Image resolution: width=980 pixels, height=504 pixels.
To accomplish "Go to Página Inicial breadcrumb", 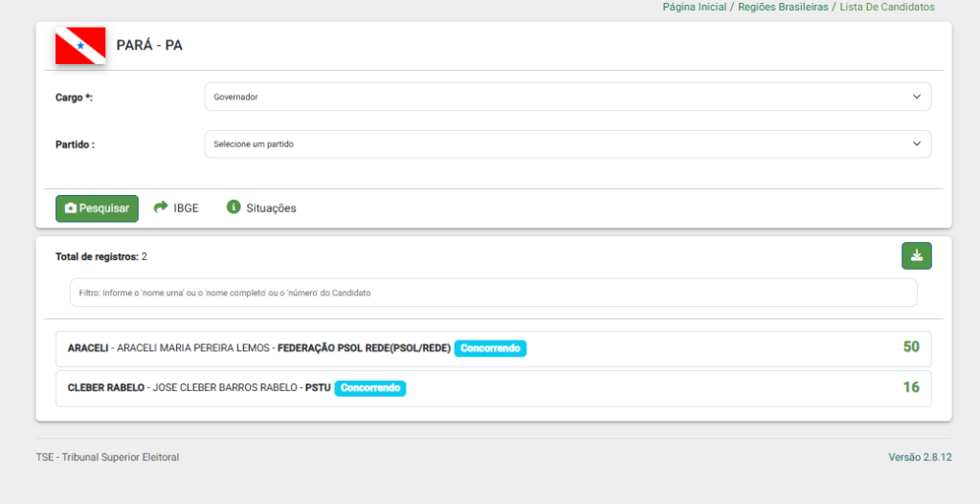I will [695, 7].
